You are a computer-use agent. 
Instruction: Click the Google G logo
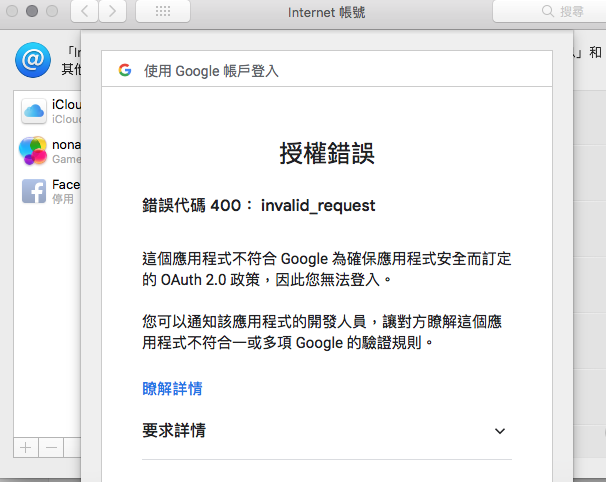pyautogui.click(x=125, y=70)
